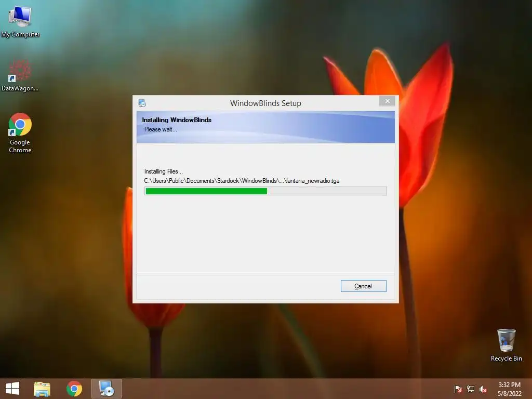Open the clock showing 3:32 PM
Image resolution: width=532 pixels, height=399 pixels.
tap(509, 389)
